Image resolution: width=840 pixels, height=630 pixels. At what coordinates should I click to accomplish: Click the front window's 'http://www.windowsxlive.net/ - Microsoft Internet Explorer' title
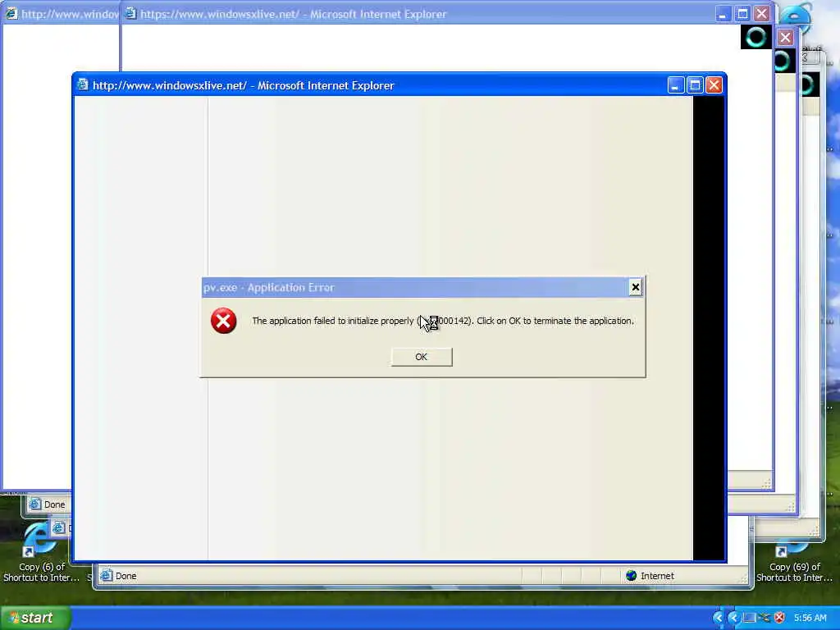click(243, 85)
